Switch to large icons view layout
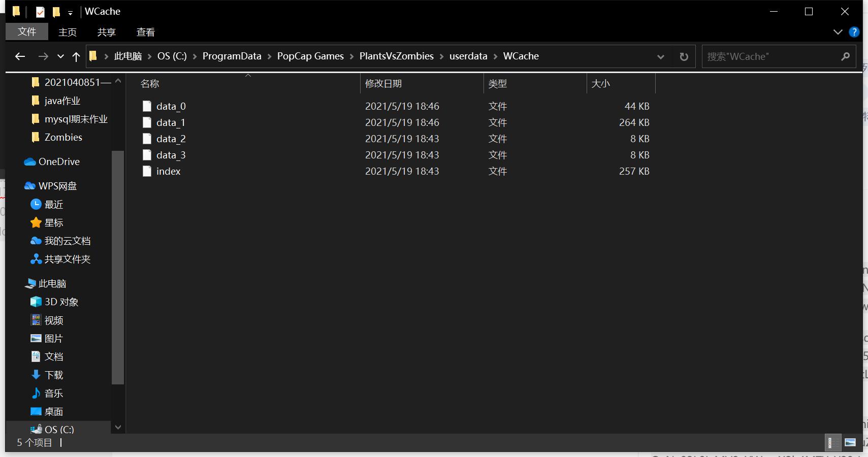 (850, 442)
